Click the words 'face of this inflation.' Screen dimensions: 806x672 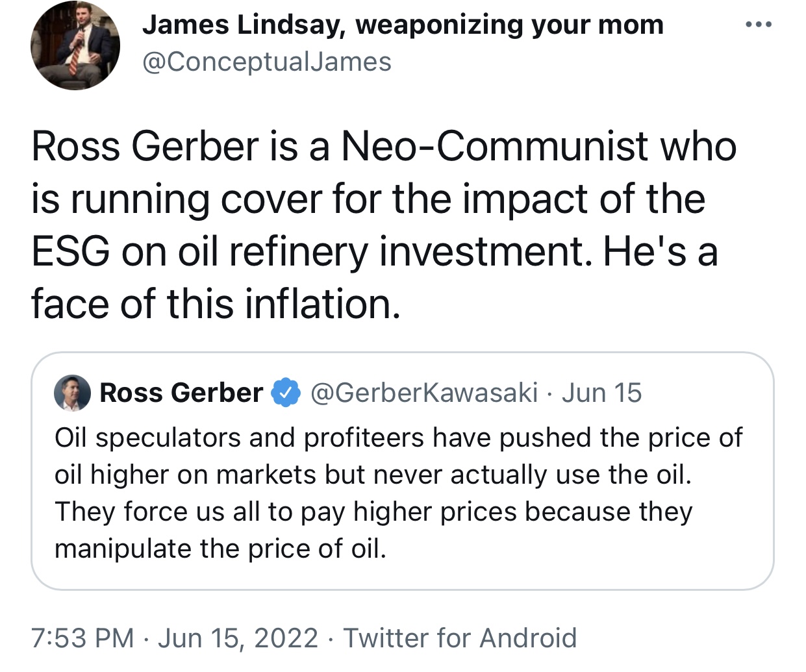coord(216,304)
